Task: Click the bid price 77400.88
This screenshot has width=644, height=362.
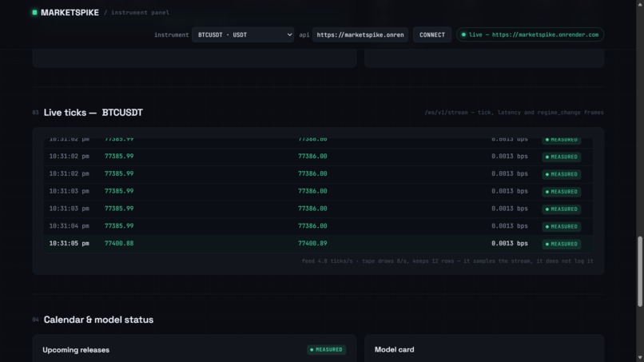Action: (x=119, y=243)
